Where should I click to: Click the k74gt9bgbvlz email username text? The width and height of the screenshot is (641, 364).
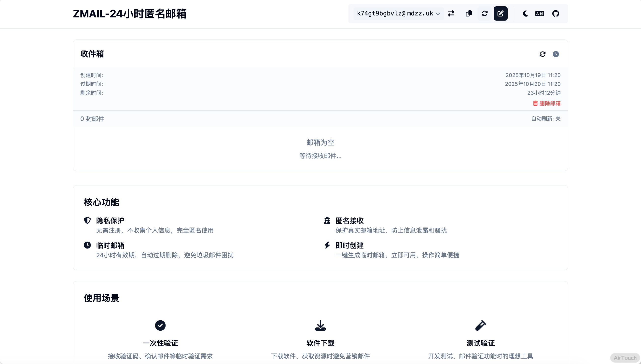coord(379,13)
